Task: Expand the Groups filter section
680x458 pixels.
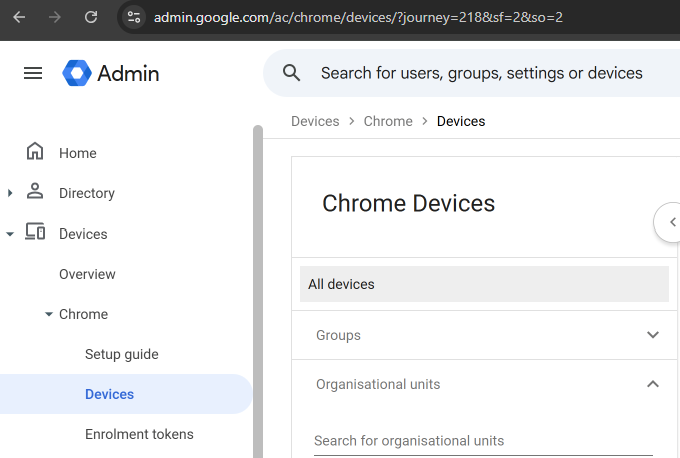Action: click(x=653, y=335)
